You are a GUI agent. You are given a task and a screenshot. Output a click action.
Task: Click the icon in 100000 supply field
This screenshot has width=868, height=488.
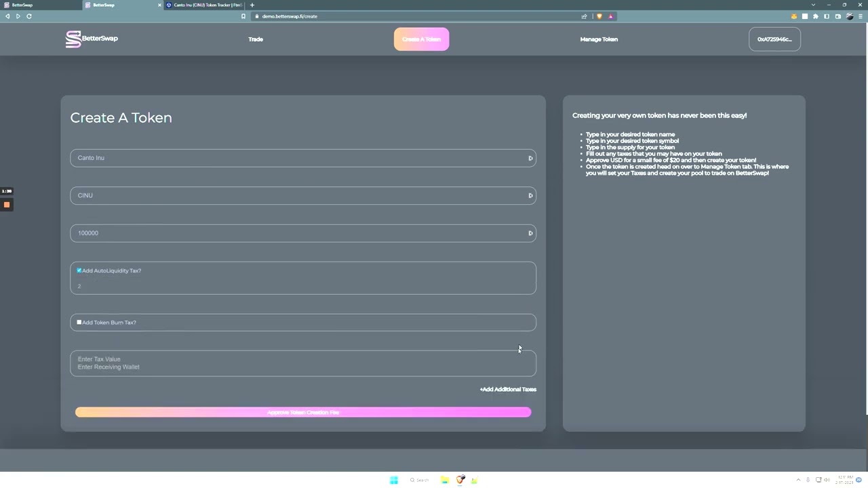[x=530, y=233]
